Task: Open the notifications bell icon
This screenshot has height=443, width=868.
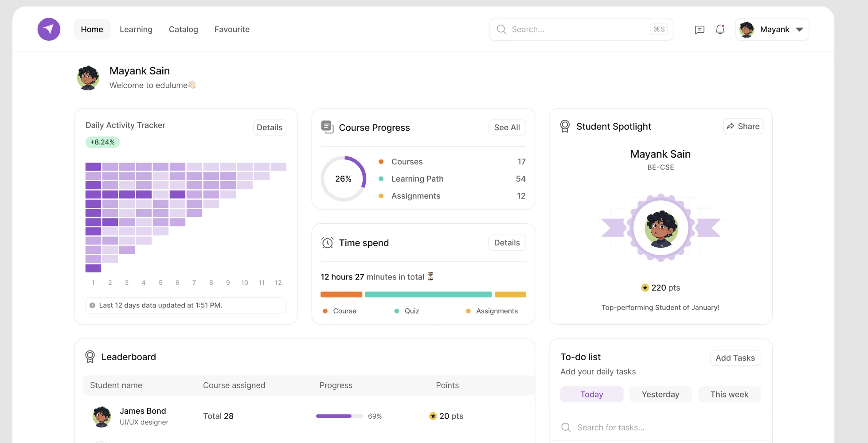Action: 720,29
